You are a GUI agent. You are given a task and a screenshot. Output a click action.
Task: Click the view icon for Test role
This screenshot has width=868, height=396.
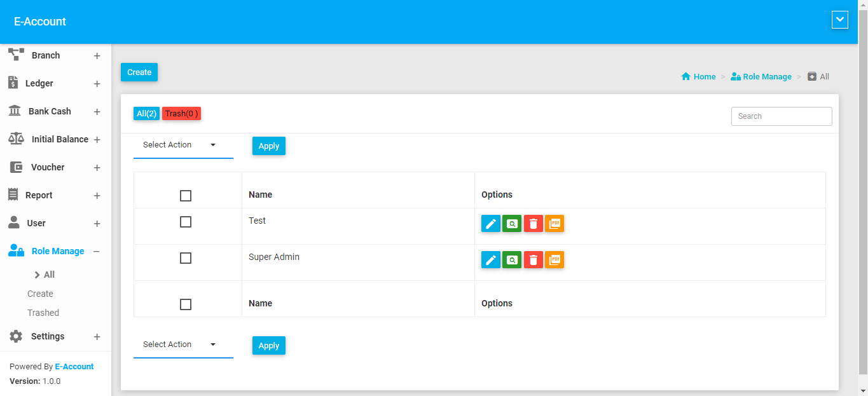(x=512, y=224)
